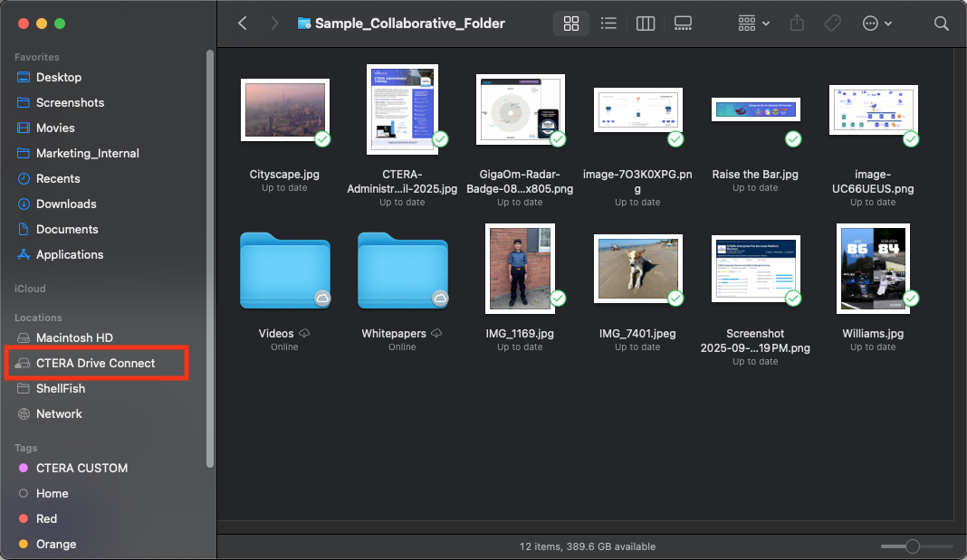Filter by CTERA CUSTOM tag

coord(81,468)
